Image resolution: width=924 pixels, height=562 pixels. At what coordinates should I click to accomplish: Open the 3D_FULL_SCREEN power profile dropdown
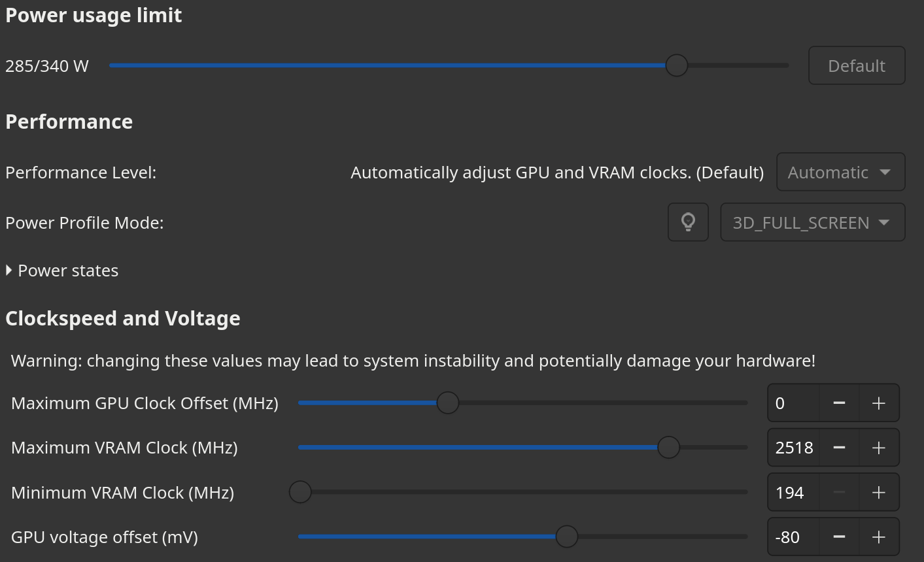tap(812, 223)
